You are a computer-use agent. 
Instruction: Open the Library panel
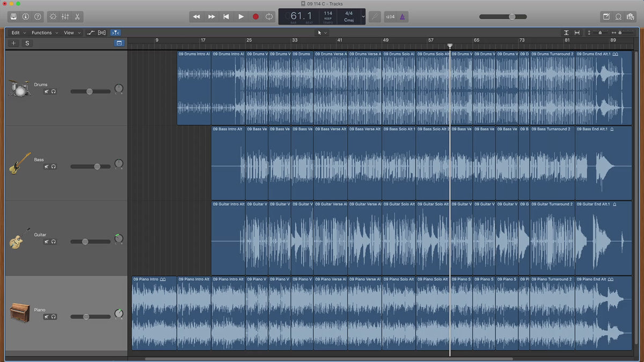[13, 17]
